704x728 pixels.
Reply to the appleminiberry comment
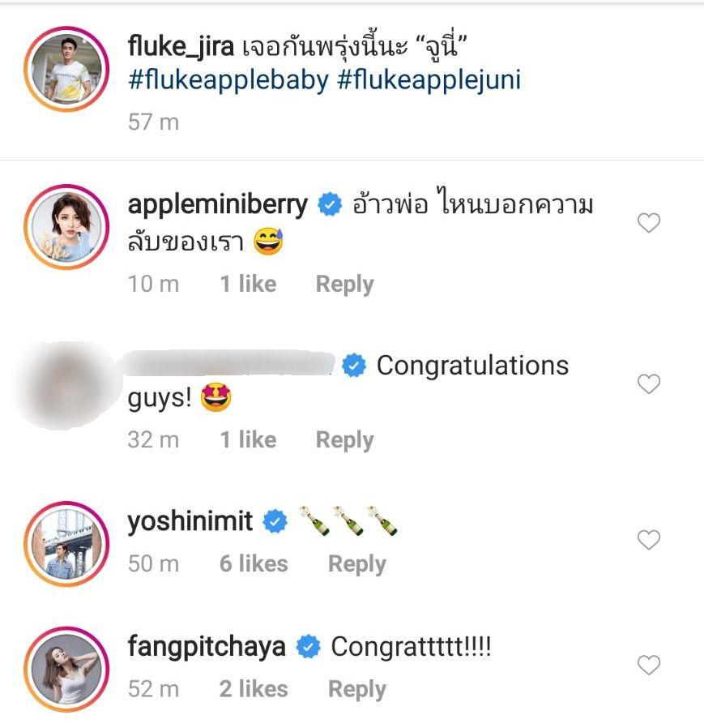point(344,285)
